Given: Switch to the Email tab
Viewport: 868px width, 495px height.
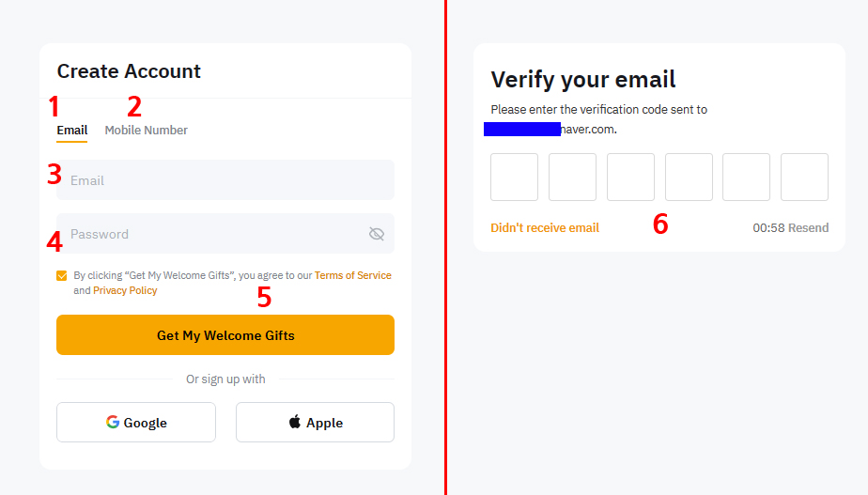Looking at the screenshot, I should point(72,131).
